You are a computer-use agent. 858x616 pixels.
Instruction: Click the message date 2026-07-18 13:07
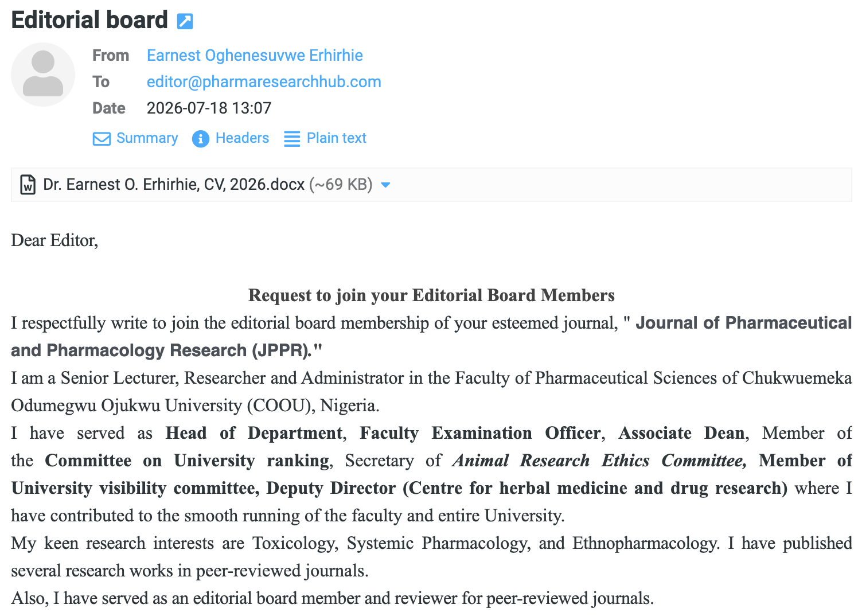pyautogui.click(x=209, y=108)
